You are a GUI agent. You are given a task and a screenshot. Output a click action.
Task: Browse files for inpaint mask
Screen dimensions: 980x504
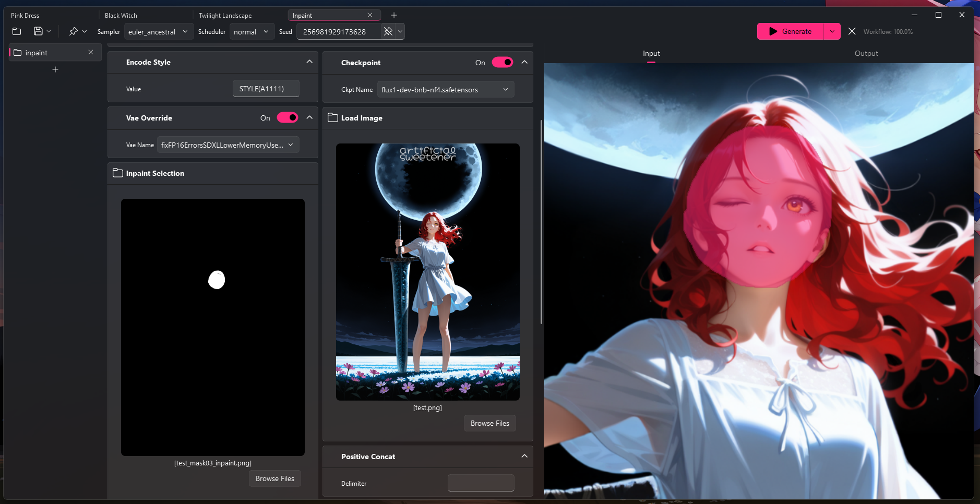[275, 478]
